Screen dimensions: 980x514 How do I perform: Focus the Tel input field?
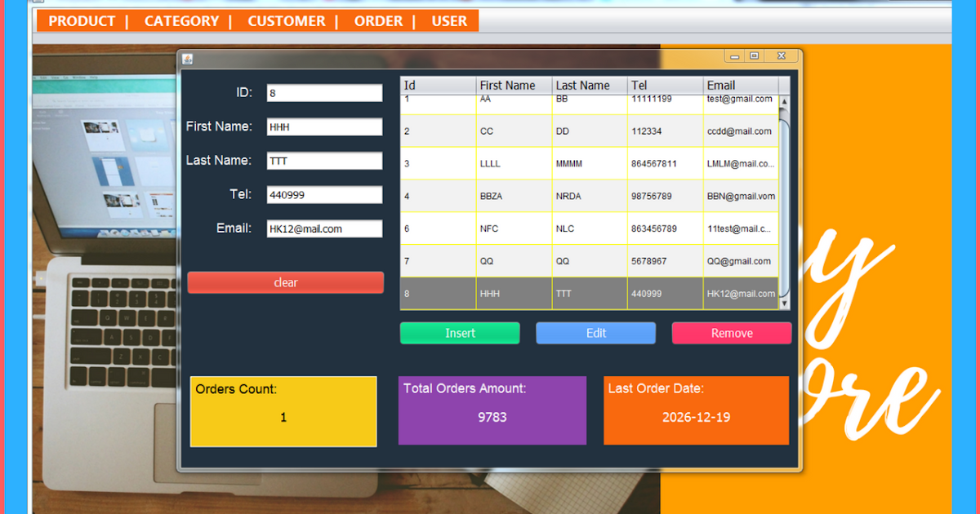(324, 195)
